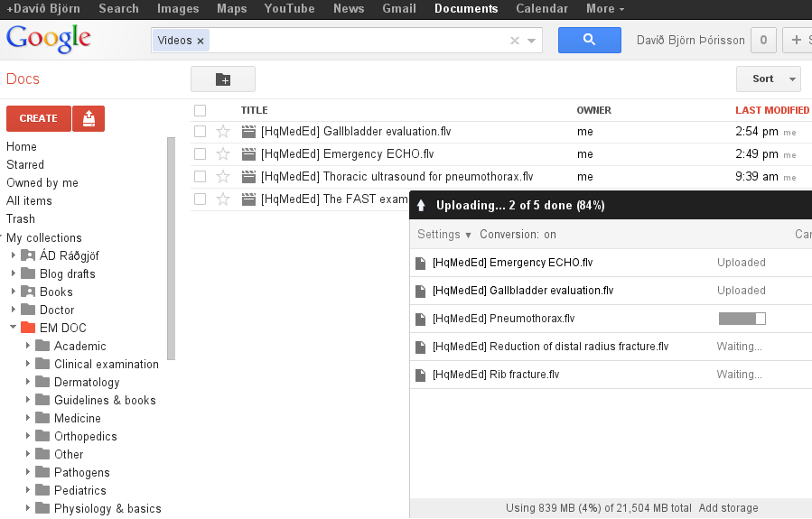Star The FAST exam video file
Image resolution: width=812 pixels, height=519 pixels.
(x=223, y=199)
